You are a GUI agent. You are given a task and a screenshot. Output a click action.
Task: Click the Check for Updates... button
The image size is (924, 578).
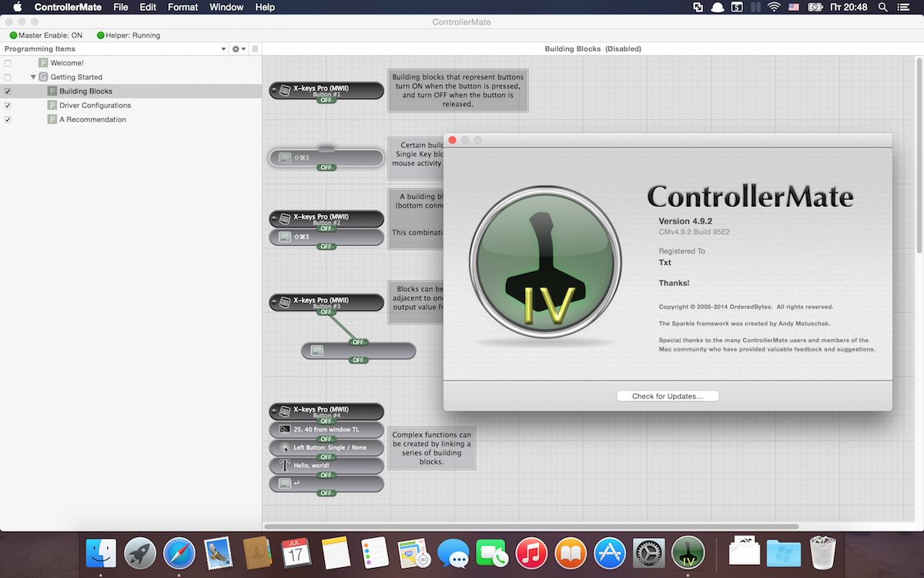point(668,396)
